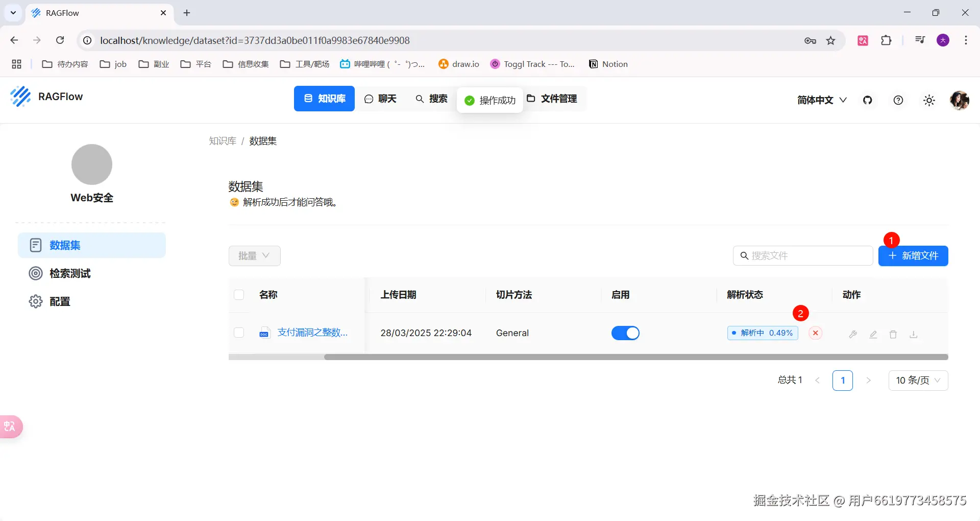
Task: Open the 支付漏洞之整数... document link
Action: pyautogui.click(x=312, y=333)
